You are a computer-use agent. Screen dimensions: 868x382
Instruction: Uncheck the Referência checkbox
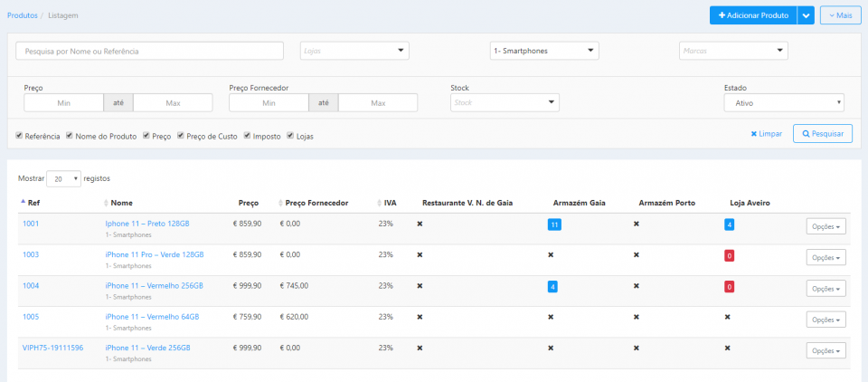(x=20, y=136)
